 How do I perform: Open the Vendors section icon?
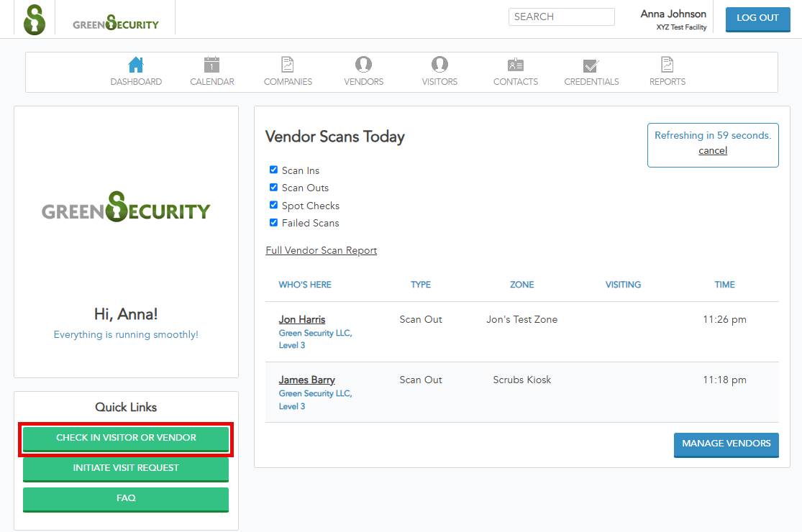363,64
